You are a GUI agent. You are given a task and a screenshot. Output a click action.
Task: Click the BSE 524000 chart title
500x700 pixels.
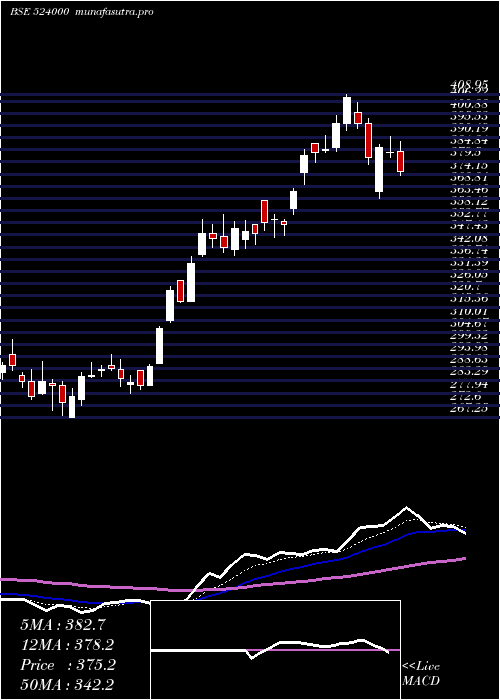tap(39, 12)
